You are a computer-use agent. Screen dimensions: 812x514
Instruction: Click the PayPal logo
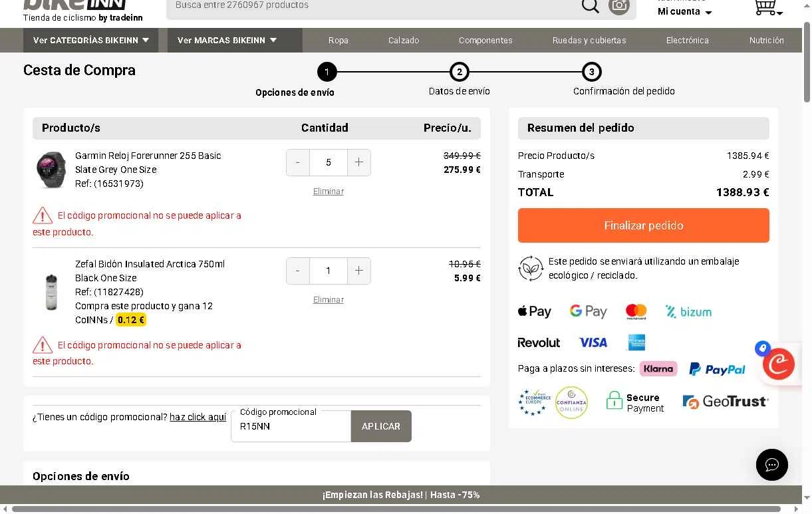717,369
